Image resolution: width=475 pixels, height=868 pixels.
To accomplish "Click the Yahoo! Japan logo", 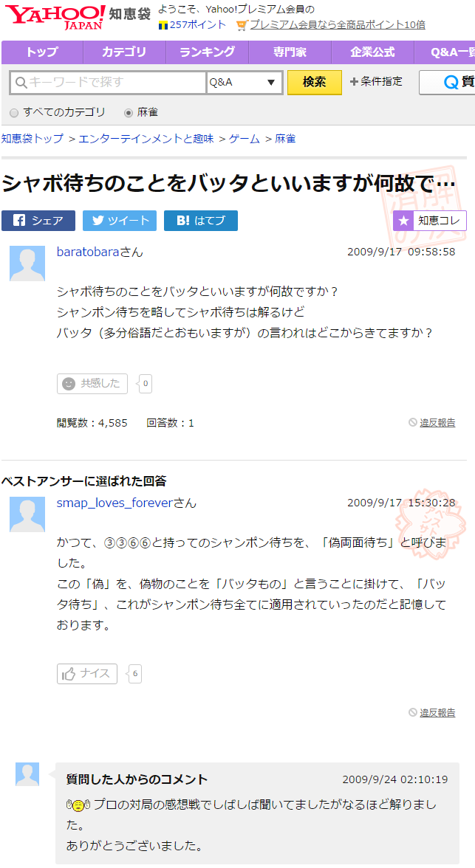I will tap(56, 16).
